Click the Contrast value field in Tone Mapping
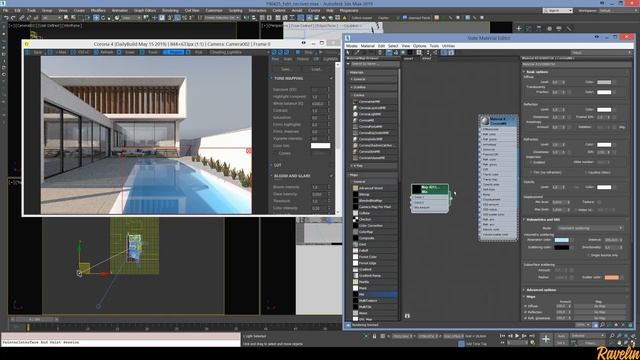This screenshot has width=640, height=360. pos(319,111)
